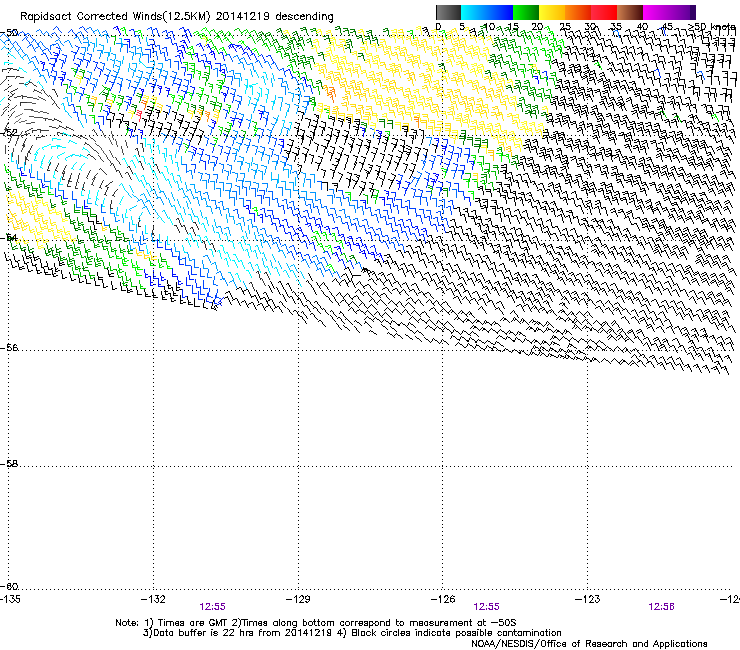Click the -58 latitude axis label
The width and height of the screenshot is (740, 650).
pyautogui.click(x=9, y=464)
